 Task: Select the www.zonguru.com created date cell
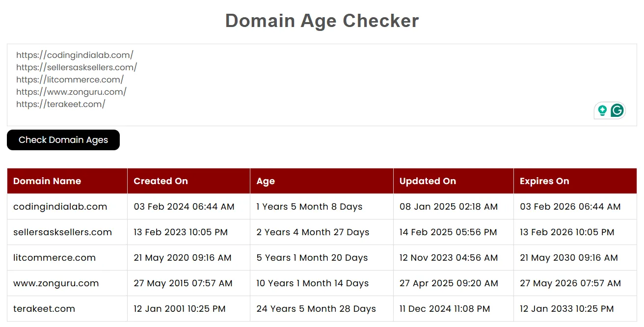(x=183, y=283)
